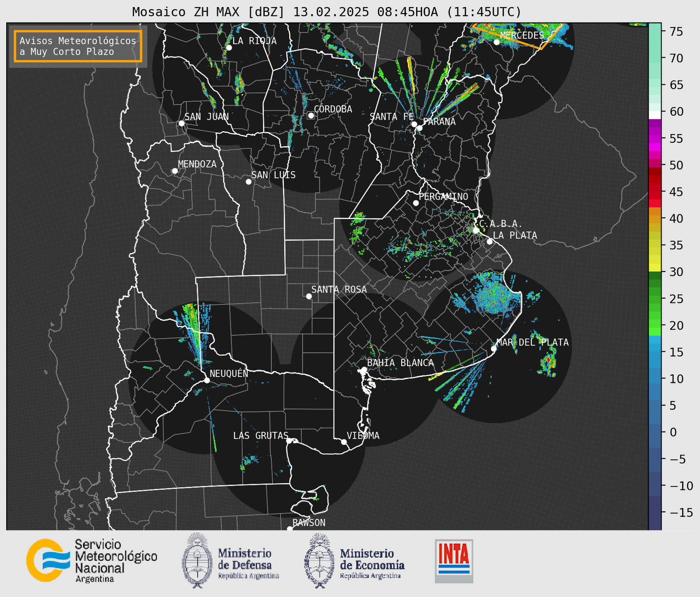Click the 75 dBZ value on the color scale
Screen dimensions: 700x597
tap(676, 32)
